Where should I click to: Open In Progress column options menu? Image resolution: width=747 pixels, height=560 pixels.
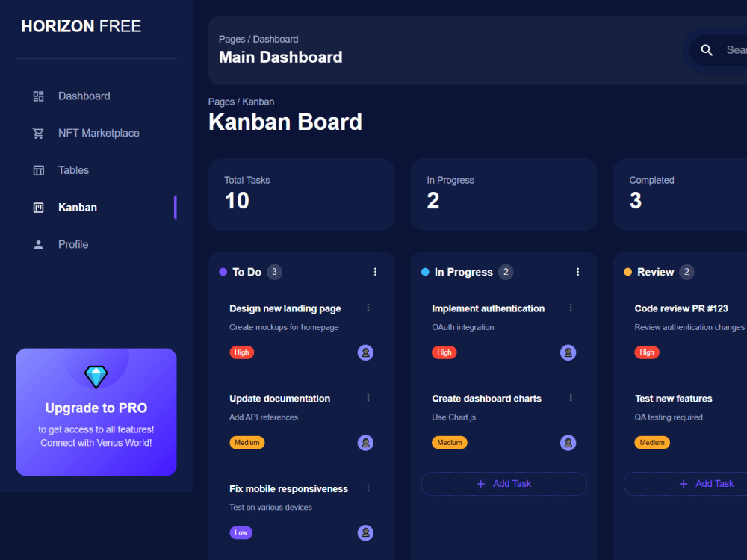coord(577,272)
